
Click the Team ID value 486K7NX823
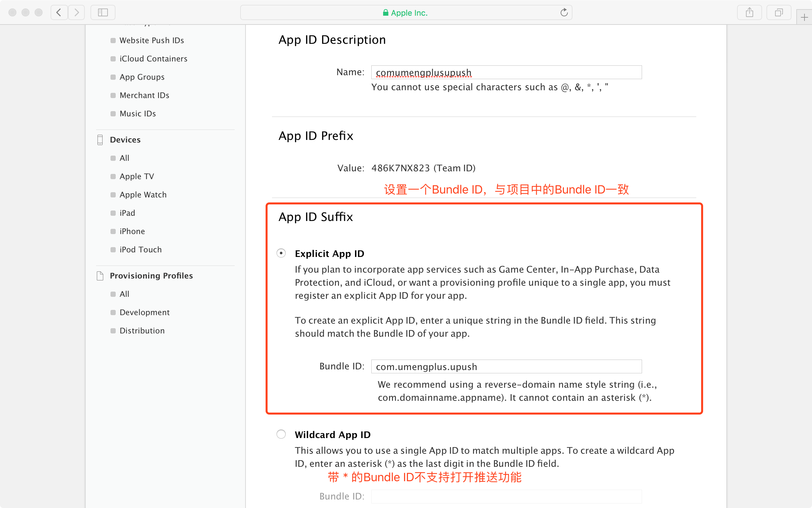coord(400,168)
